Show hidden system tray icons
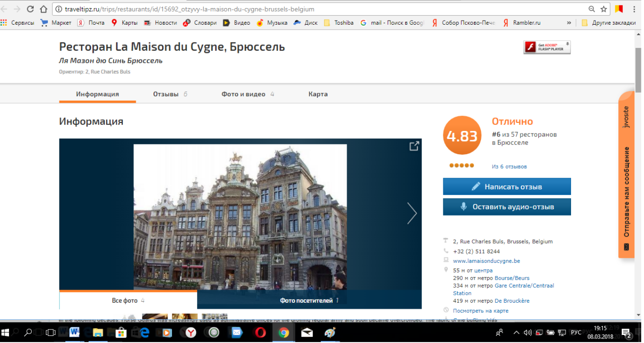 (x=516, y=332)
